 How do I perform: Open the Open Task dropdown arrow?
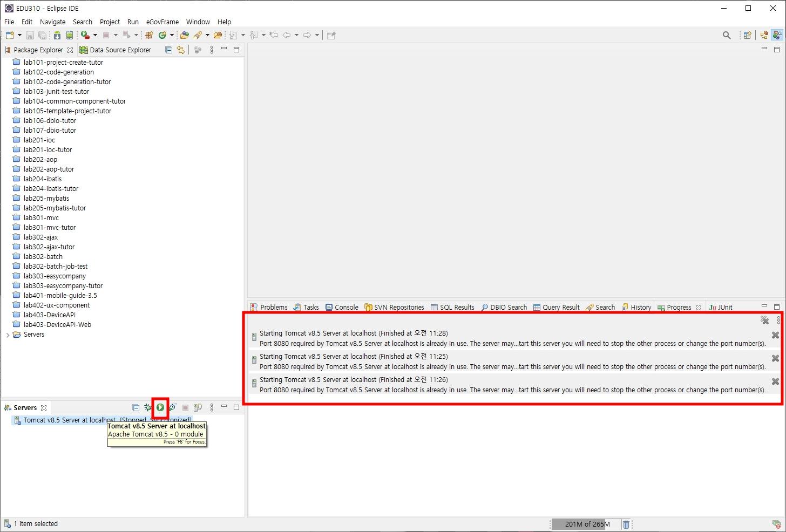(x=207, y=35)
